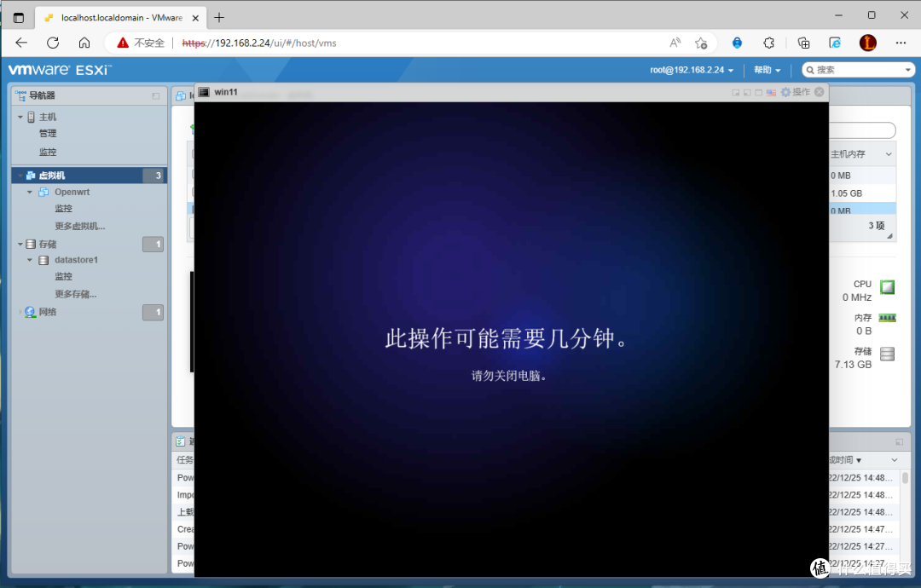Toggle console fullscreen frame mode
Image resolution: width=921 pixels, height=588 pixels.
click(760, 92)
